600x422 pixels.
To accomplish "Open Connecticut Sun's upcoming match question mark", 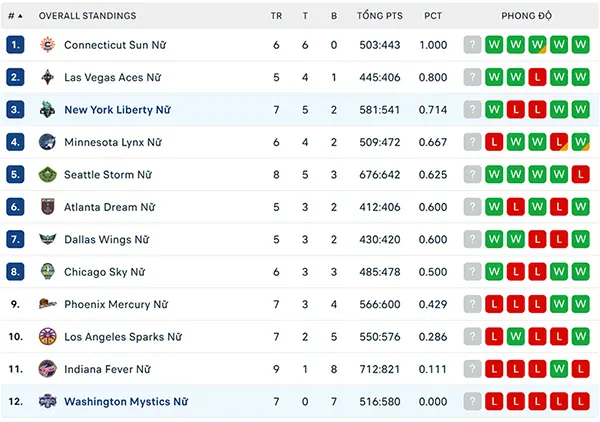I will (472, 45).
